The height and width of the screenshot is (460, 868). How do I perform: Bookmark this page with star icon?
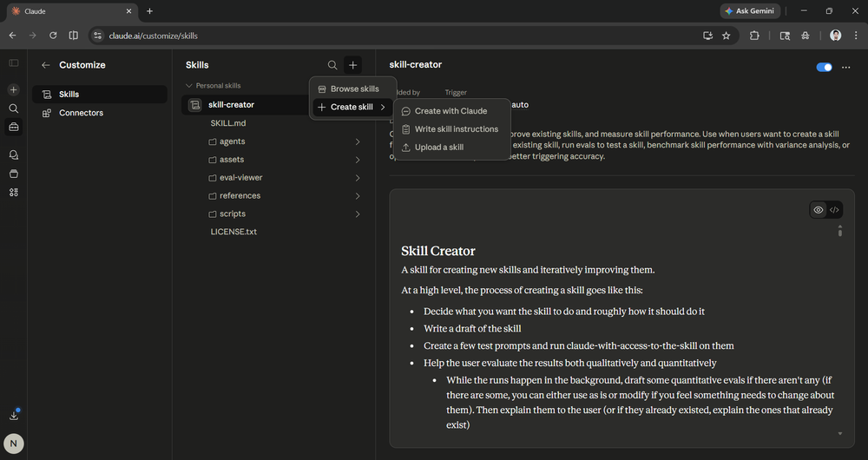pos(726,36)
